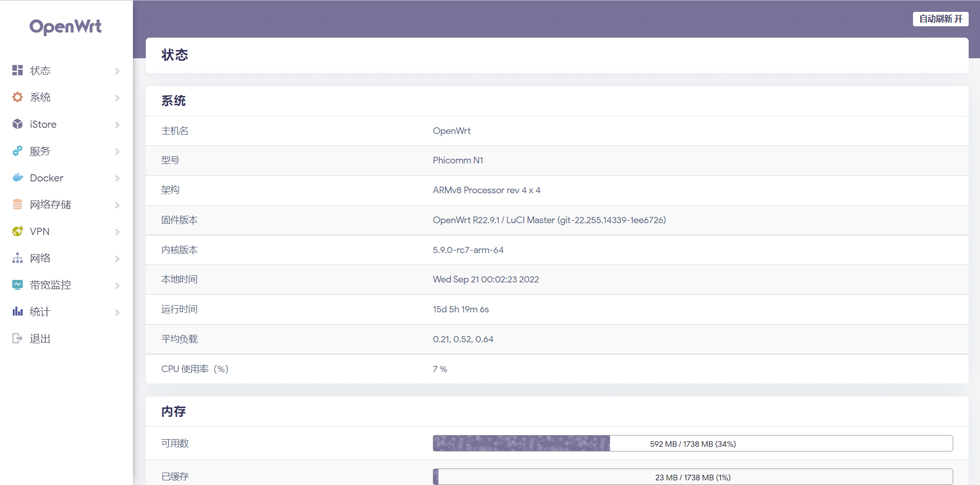Click the OpenWrt logo link

pyautogui.click(x=65, y=26)
